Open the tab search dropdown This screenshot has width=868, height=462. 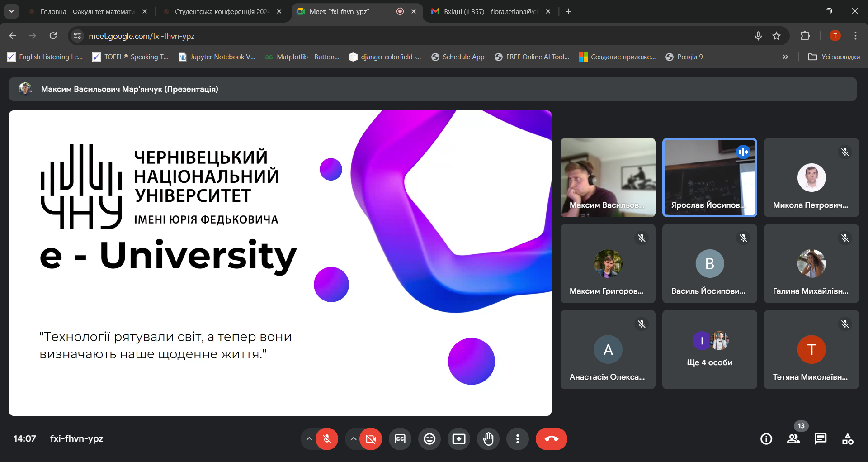11,12
